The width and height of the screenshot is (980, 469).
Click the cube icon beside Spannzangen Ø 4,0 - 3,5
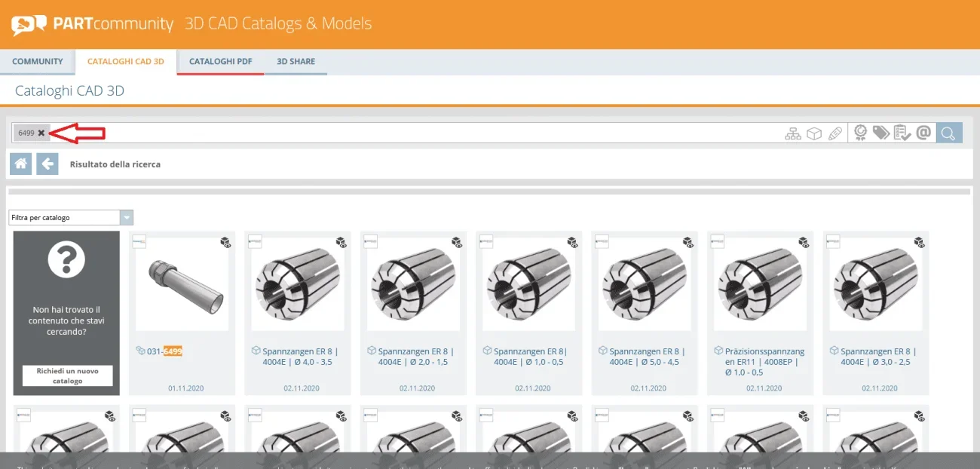click(x=256, y=351)
